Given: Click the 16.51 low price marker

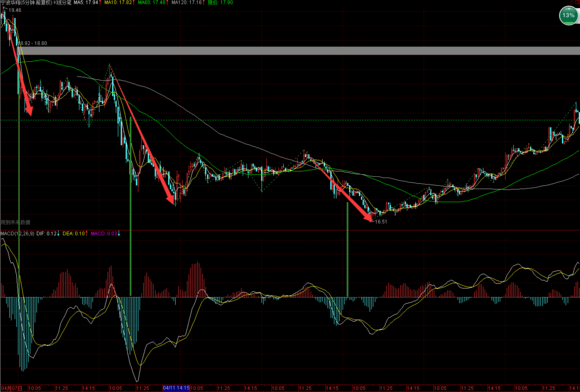Looking at the screenshot, I should click(x=381, y=222).
